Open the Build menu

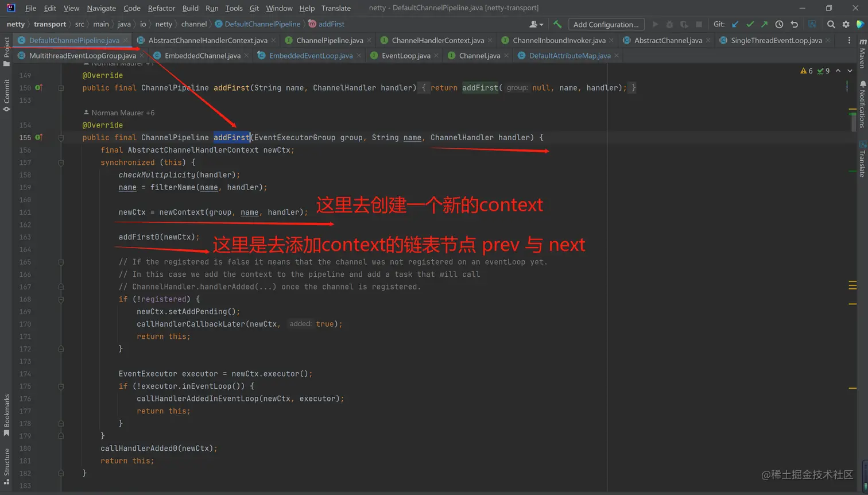(190, 8)
